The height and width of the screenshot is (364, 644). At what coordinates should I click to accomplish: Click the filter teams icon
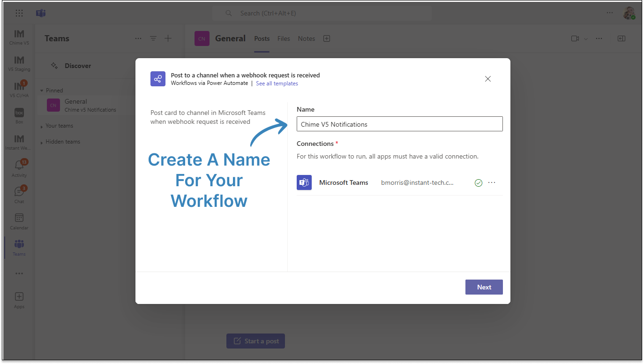[x=153, y=38]
